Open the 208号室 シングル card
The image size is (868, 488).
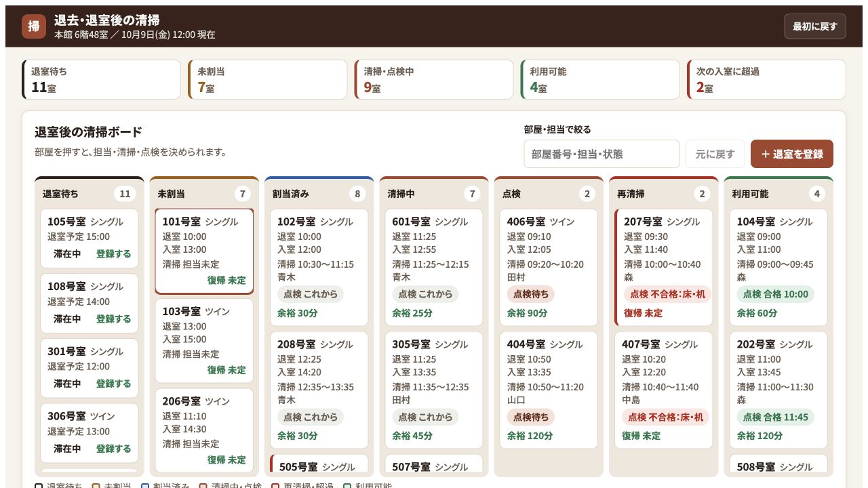click(x=319, y=390)
